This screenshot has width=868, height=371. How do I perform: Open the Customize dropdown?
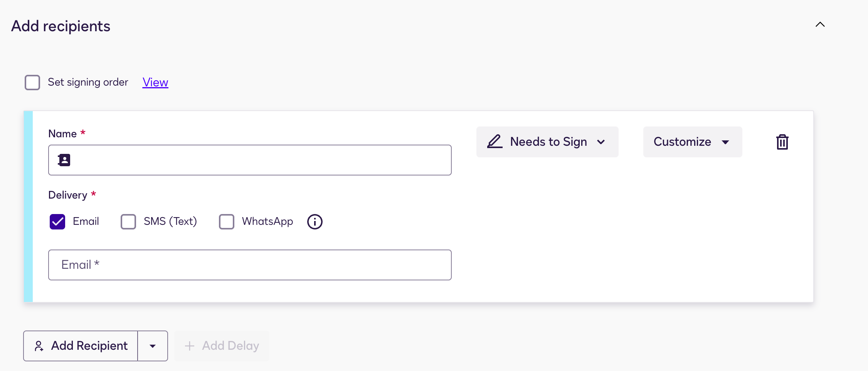(692, 142)
